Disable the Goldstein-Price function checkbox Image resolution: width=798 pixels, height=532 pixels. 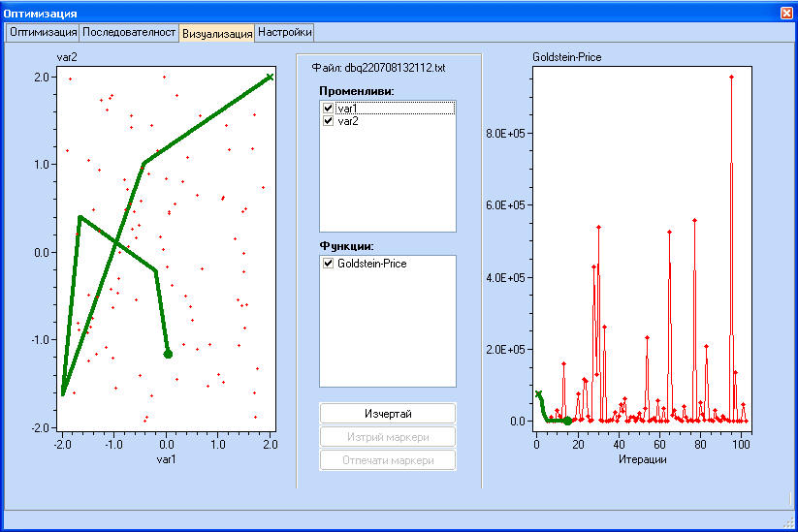click(x=328, y=264)
